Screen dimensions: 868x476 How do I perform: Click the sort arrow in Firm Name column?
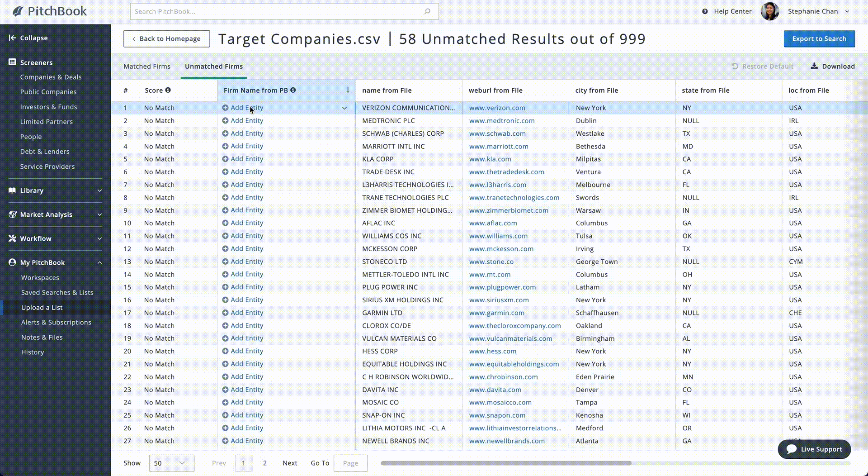tap(348, 90)
